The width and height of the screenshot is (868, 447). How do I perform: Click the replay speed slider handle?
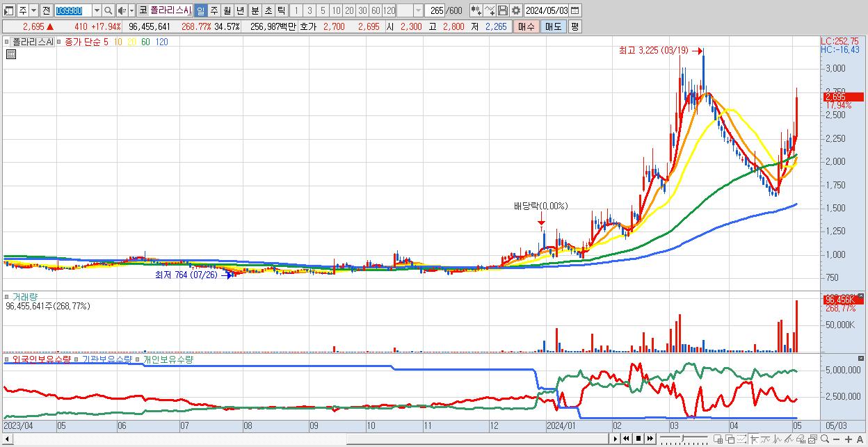coord(682,439)
